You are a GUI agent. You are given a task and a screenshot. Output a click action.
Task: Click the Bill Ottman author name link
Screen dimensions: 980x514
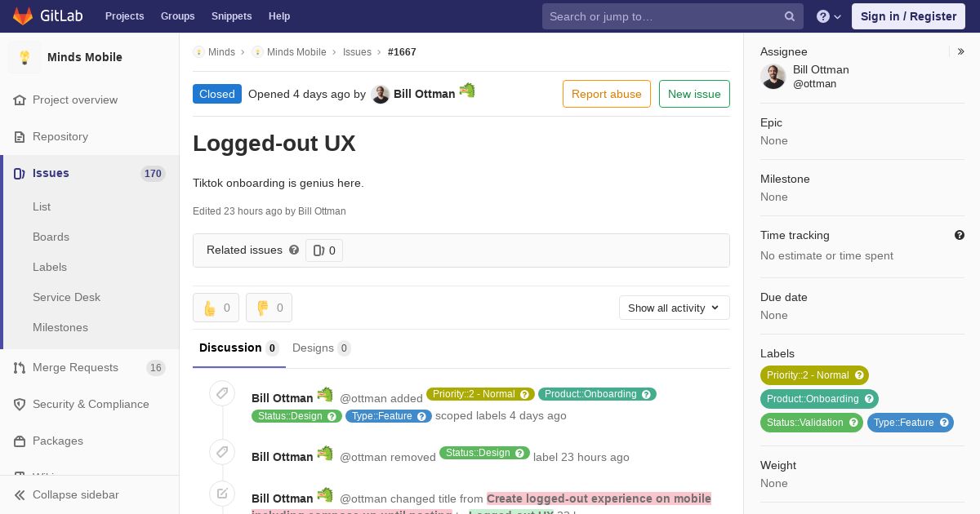424,94
